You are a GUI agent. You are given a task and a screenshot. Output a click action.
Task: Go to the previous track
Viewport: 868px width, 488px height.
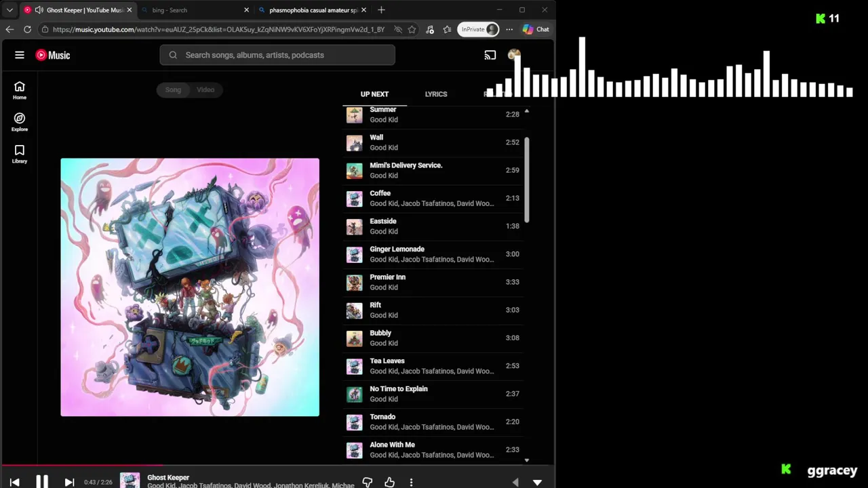(x=14, y=482)
